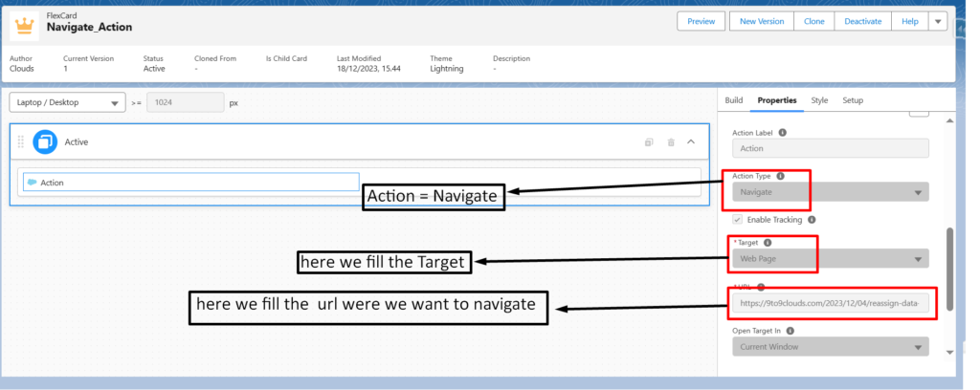980x390 pixels.
Task: Show info tooltip for Action Type
Action: (x=780, y=176)
